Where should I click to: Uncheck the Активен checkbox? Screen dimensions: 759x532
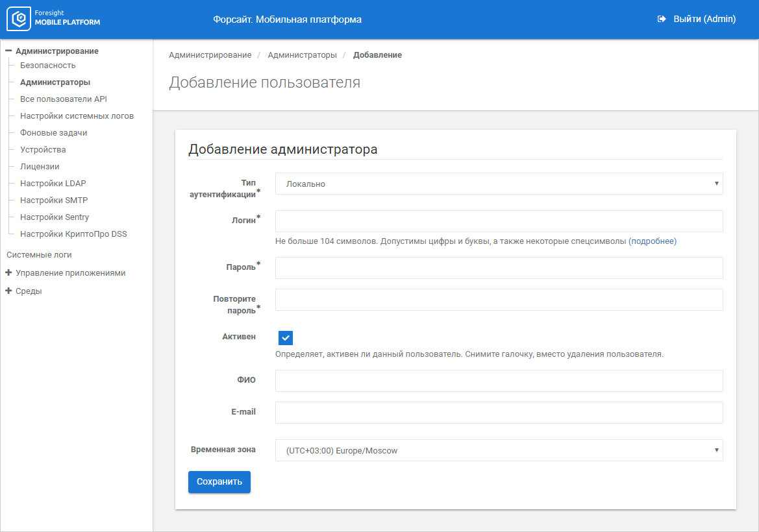(285, 338)
